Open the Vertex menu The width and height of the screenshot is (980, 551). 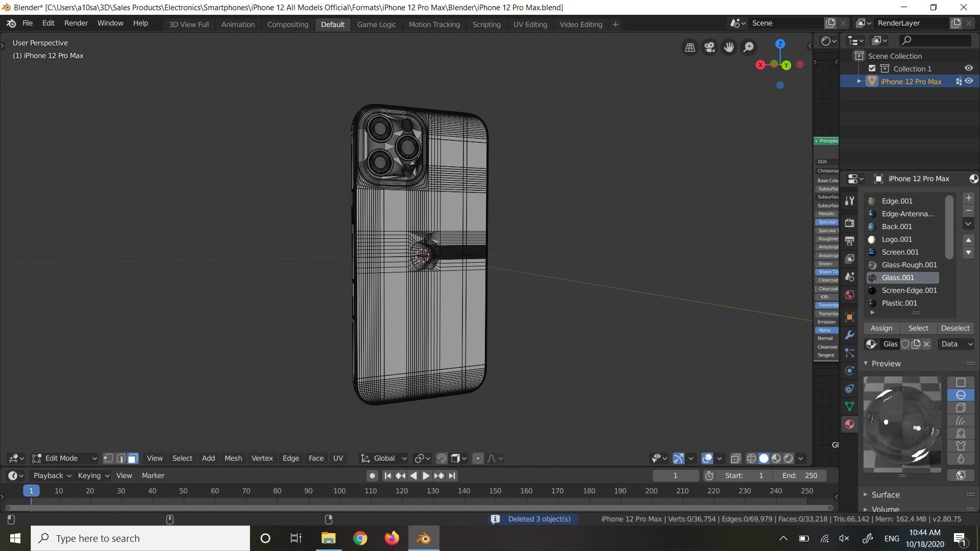pyautogui.click(x=262, y=458)
